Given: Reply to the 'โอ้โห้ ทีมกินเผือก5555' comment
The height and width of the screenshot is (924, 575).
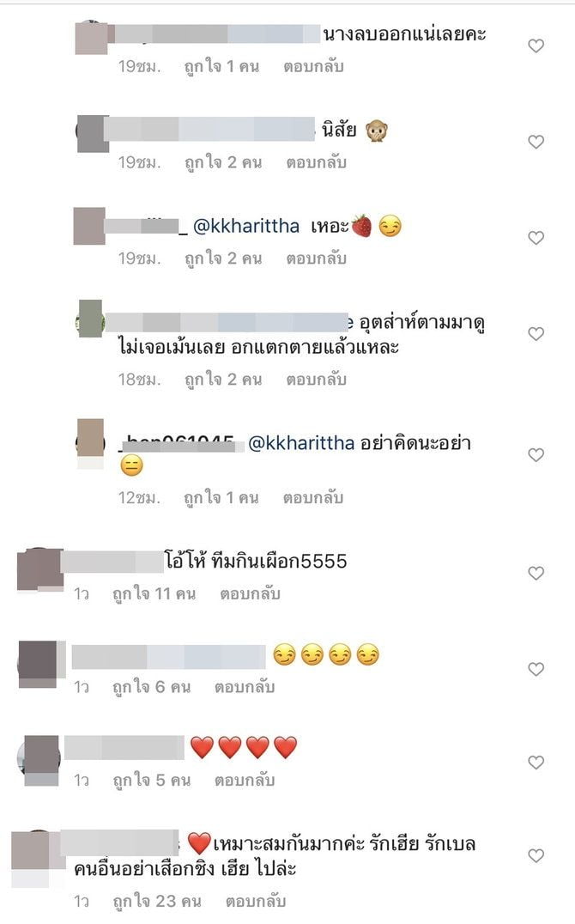Looking at the screenshot, I should coord(250,594).
